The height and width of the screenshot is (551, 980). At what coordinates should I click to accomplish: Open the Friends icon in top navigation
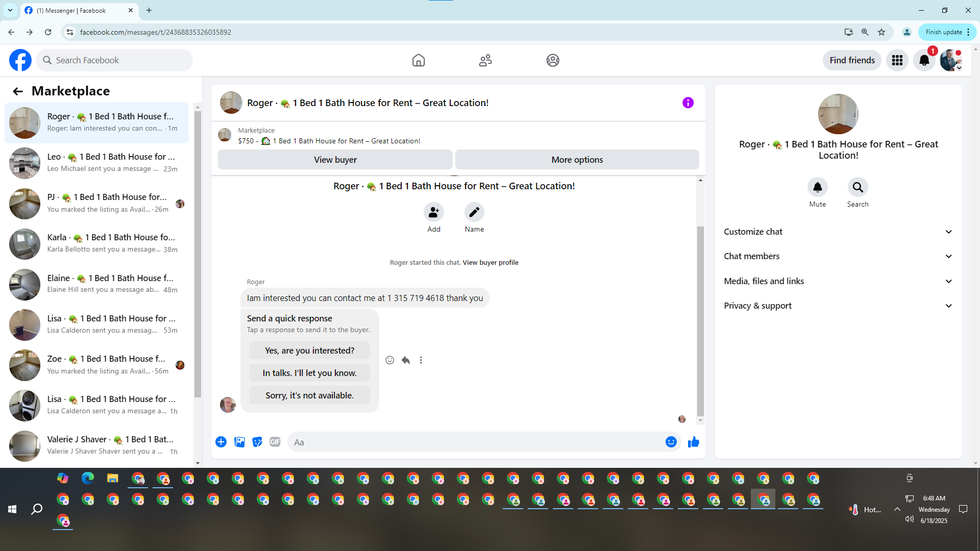click(485, 60)
